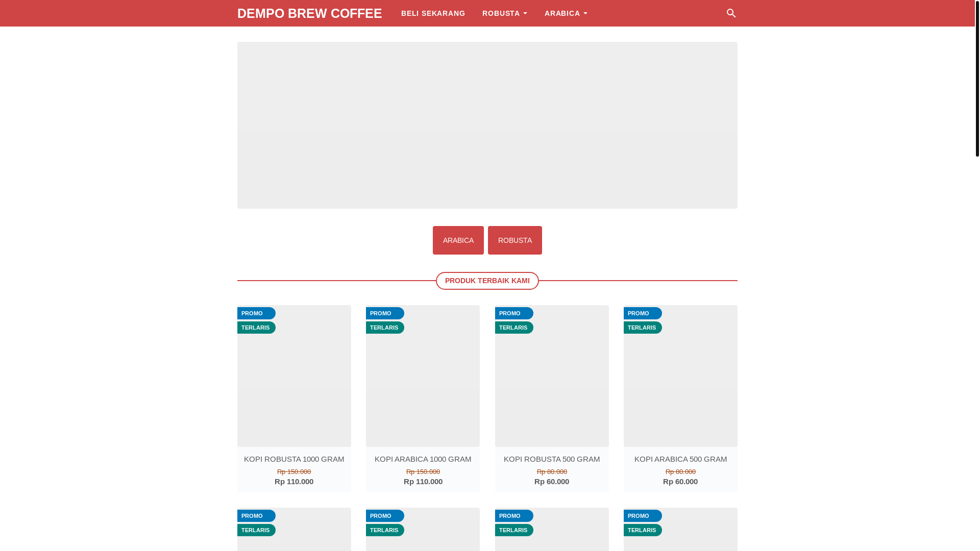Click Rp 110.000 price of Kopi Robusta 1000 Gram
Viewport: 980px width, 551px height.
pos(294,482)
